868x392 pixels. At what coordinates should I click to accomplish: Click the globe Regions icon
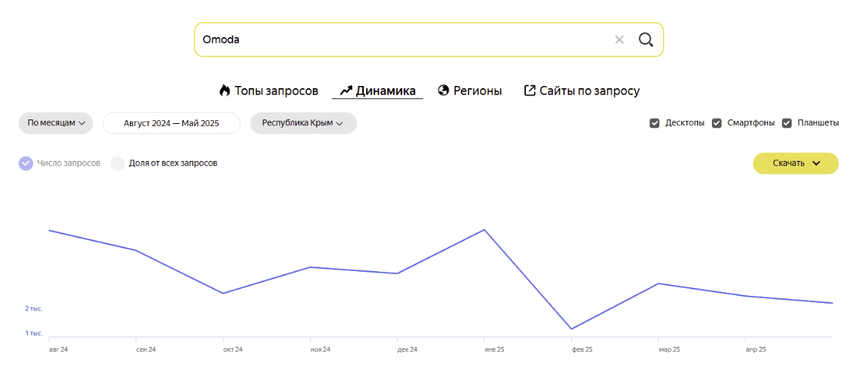443,90
